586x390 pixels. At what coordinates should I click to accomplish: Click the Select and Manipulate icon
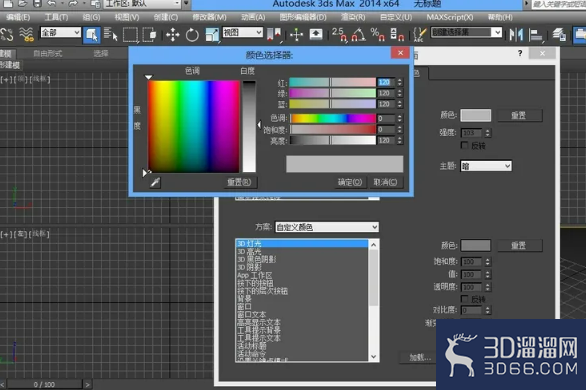(x=296, y=35)
